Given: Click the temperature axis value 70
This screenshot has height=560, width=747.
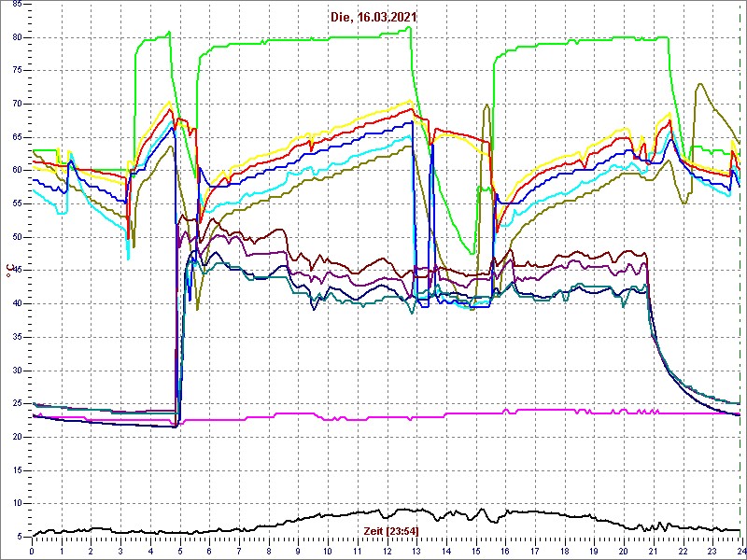Looking at the screenshot, I should pos(17,104).
